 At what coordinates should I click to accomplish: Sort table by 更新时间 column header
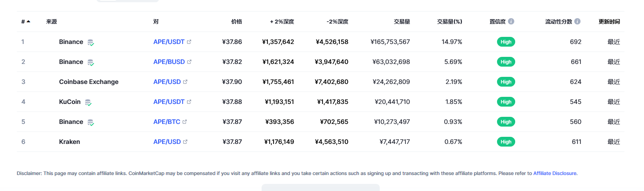coord(609,21)
